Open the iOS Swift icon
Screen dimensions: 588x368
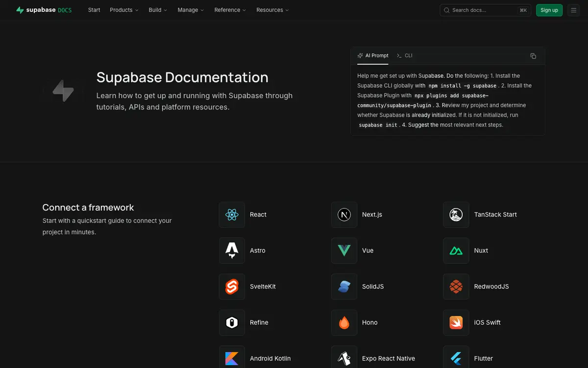click(x=456, y=322)
